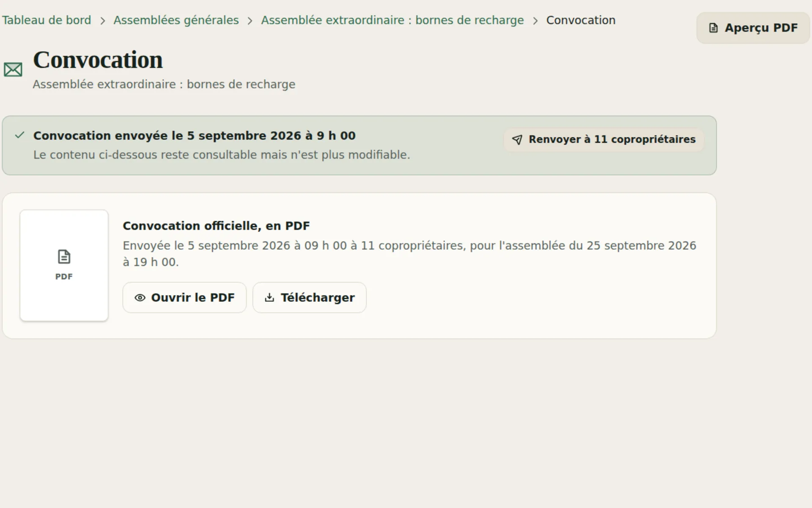Image resolution: width=812 pixels, height=508 pixels.
Task: Click the Convocation page heading
Action: coord(98,60)
